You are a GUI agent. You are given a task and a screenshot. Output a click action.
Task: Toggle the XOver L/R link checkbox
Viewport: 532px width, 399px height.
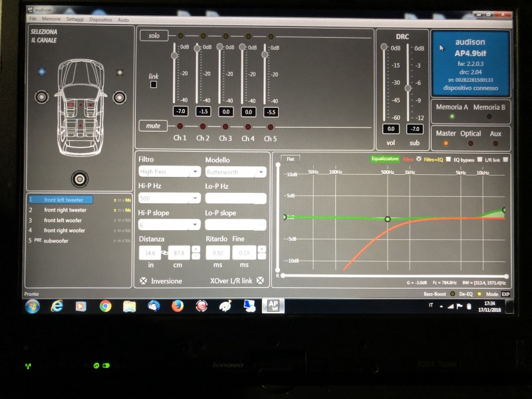(260, 281)
